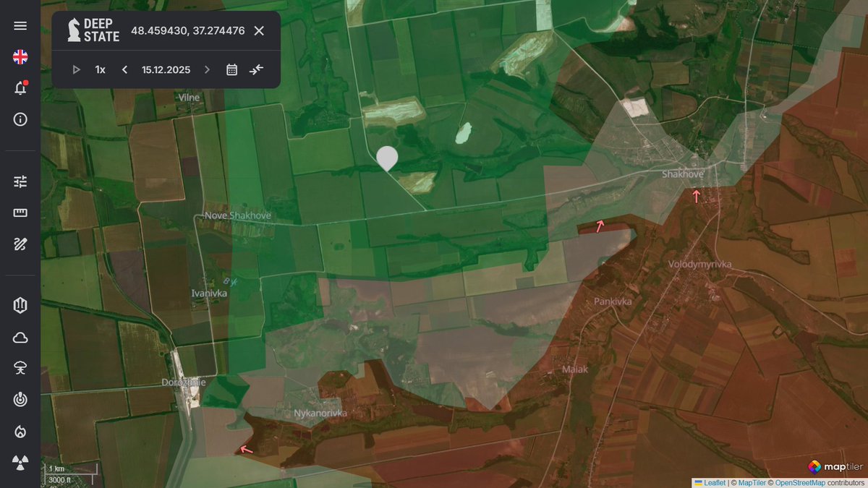
Task: Click the DeepState logo
Action: 93,30
